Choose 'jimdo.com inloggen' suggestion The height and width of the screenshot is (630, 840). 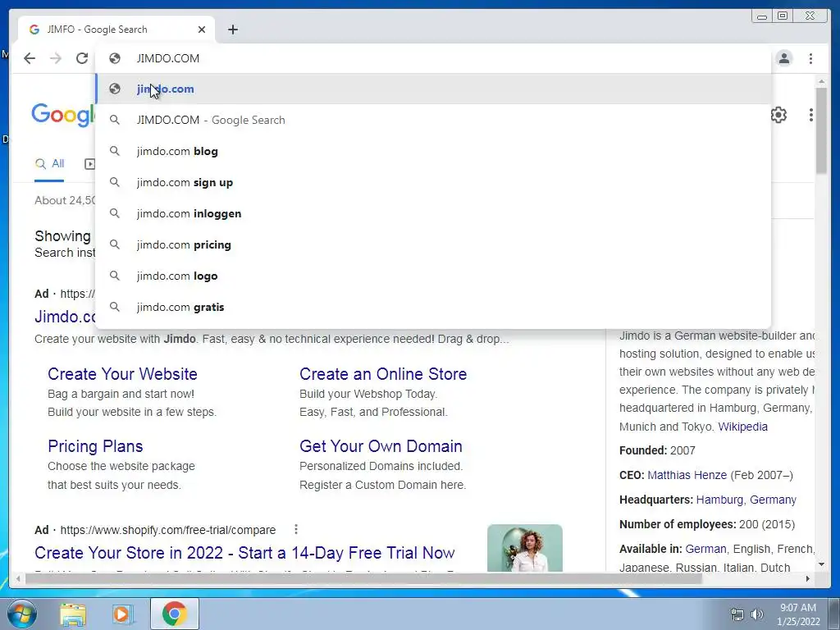point(433,213)
